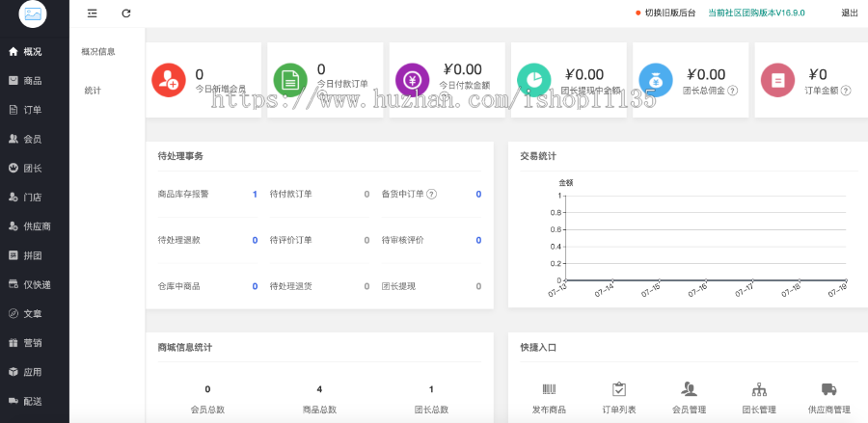Click the red new members icon
This screenshot has height=423, width=868.
tap(169, 80)
